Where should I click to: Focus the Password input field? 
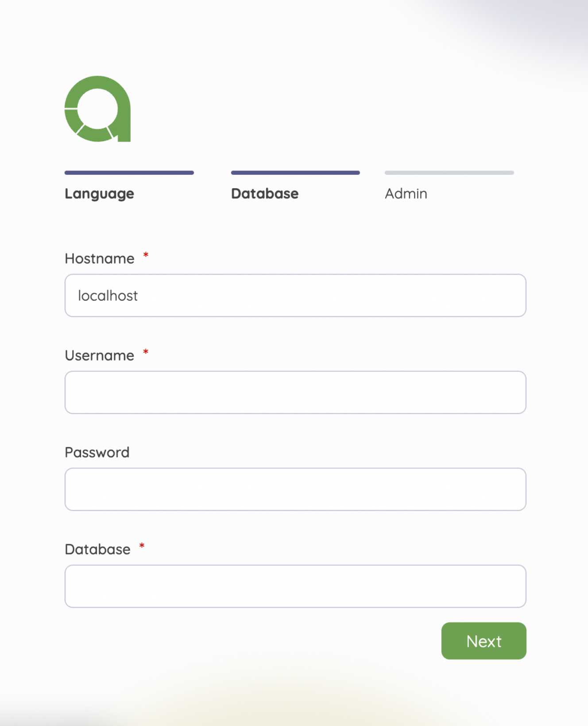point(295,489)
